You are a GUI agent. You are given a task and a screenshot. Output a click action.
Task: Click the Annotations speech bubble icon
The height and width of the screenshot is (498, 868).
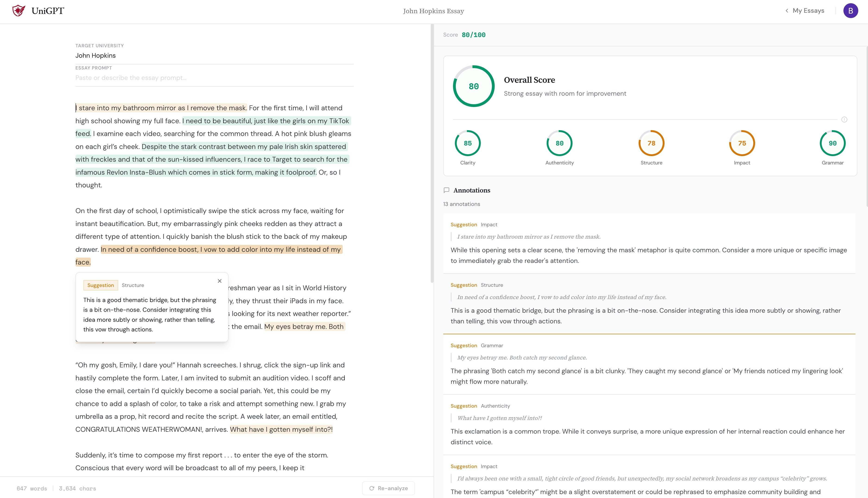pyautogui.click(x=446, y=190)
